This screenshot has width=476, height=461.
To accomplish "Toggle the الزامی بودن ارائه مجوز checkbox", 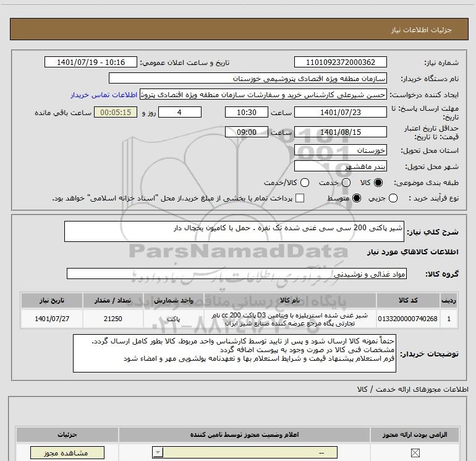I will pyautogui.click(x=415, y=453).
